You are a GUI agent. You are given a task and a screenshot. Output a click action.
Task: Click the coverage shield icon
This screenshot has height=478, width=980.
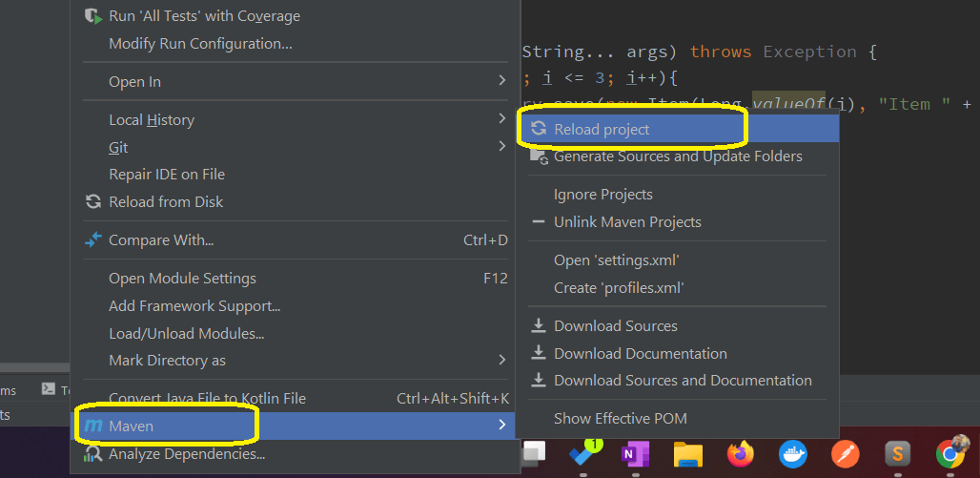tap(93, 16)
